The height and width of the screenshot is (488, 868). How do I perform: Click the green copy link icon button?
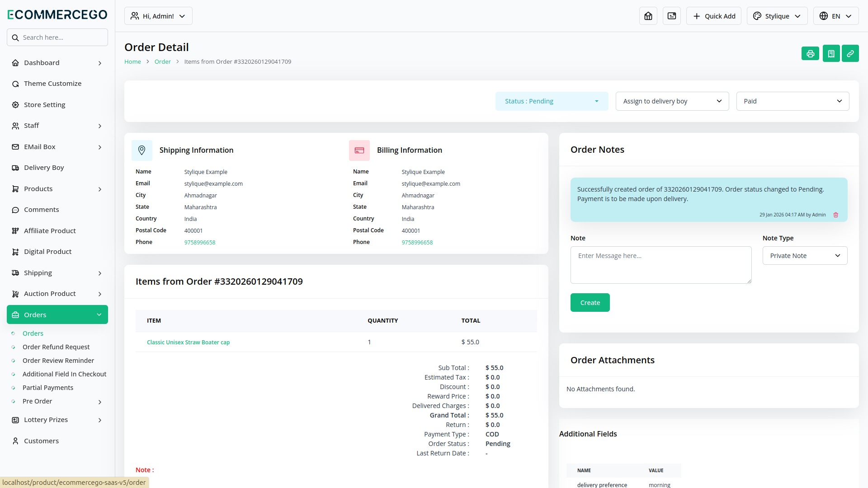tap(850, 54)
